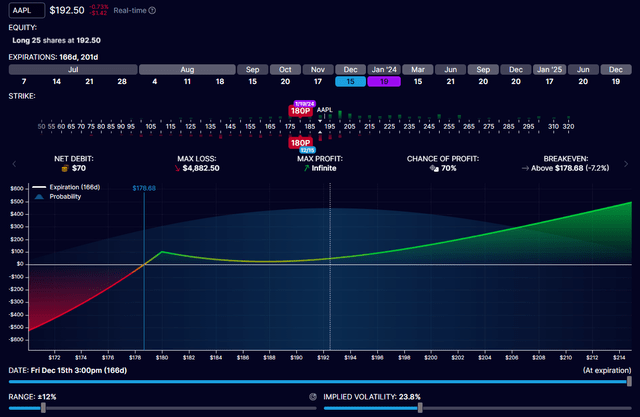
Task: Click the net debit coins icon
Action: coord(64,169)
